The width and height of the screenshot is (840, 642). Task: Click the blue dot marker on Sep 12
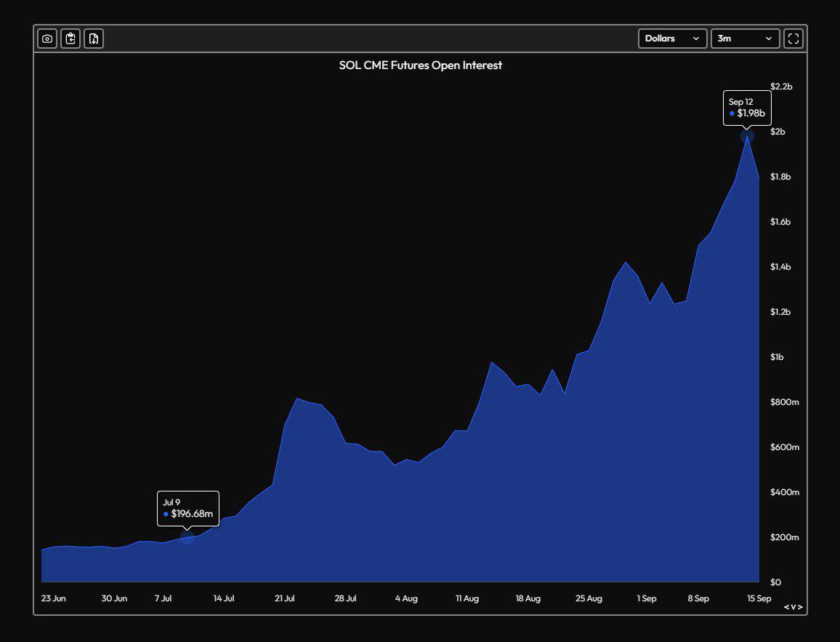coord(746,135)
